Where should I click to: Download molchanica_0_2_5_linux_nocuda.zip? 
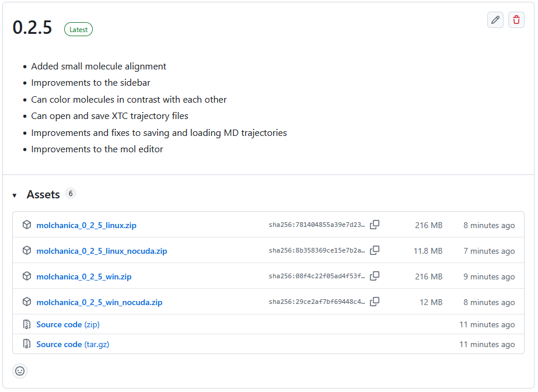point(101,250)
